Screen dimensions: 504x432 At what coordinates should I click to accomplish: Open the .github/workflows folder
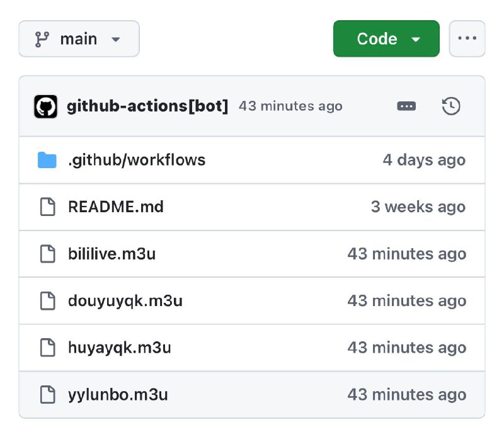[x=137, y=160]
